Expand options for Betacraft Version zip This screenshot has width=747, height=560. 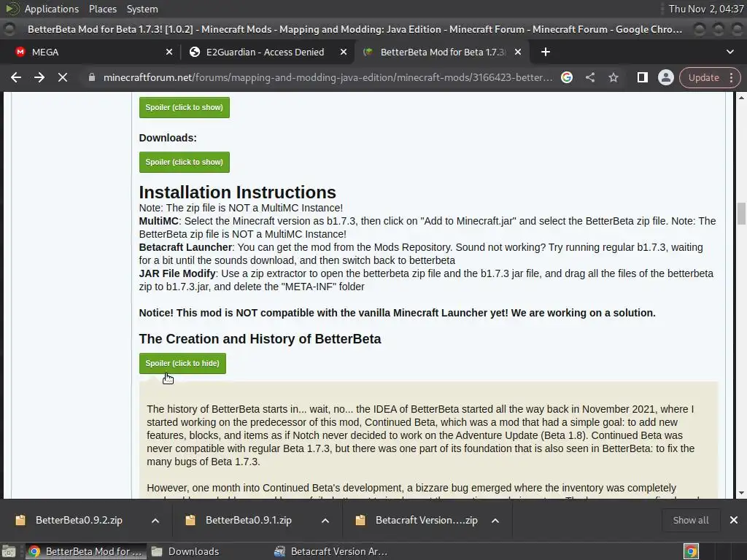coord(495,521)
